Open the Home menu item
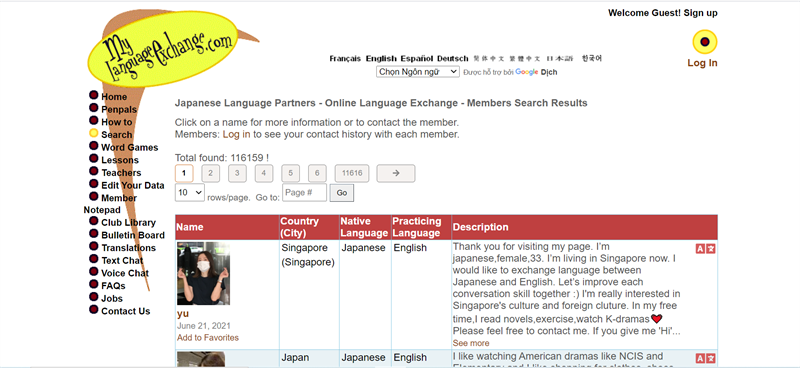This screenshot has width=800, height=368. (x=114, y=97)
